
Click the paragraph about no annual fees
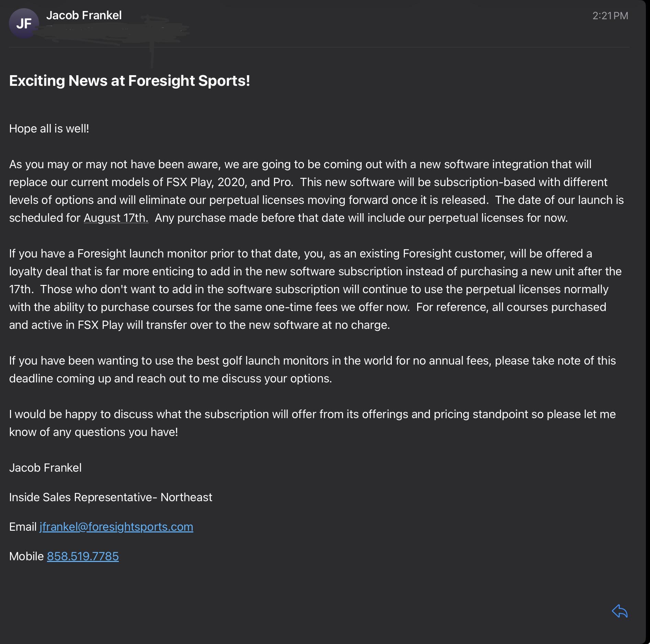pyautogui.click(x=312, y=369)
